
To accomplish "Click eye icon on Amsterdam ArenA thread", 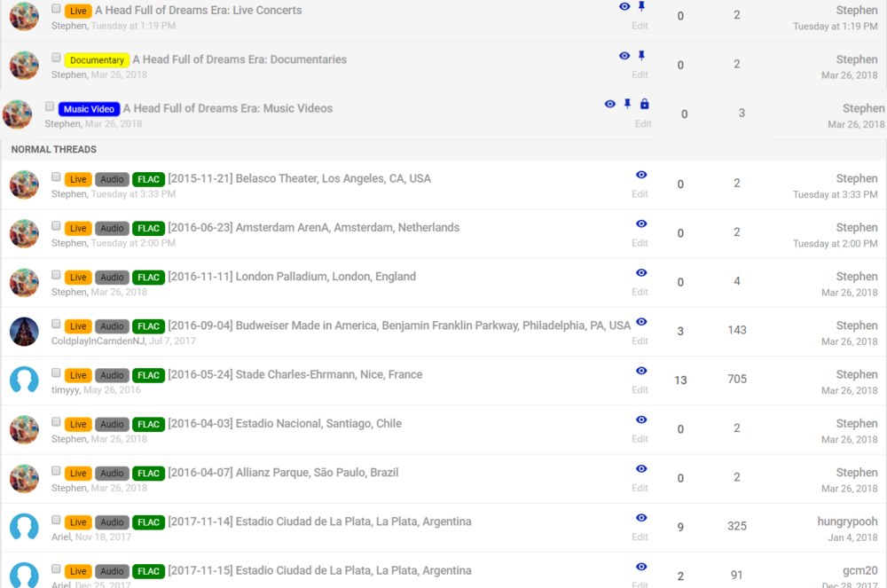I will pyautogui.click(x=641, y=223).
